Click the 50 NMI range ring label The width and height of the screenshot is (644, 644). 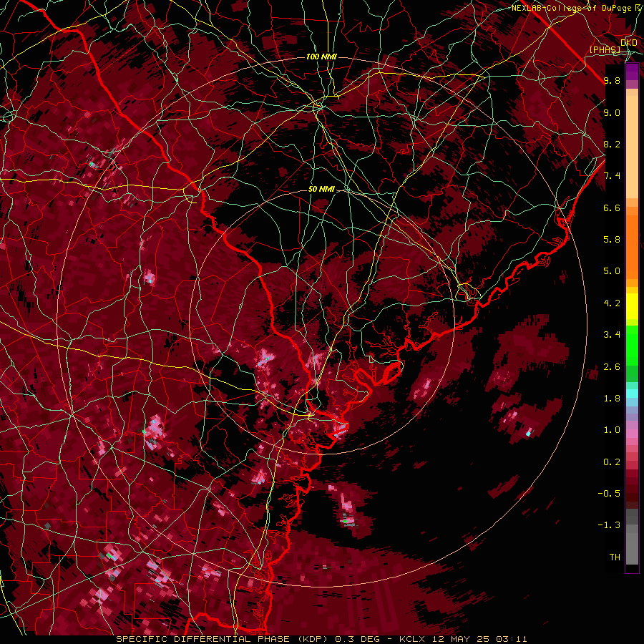point(321,189)
